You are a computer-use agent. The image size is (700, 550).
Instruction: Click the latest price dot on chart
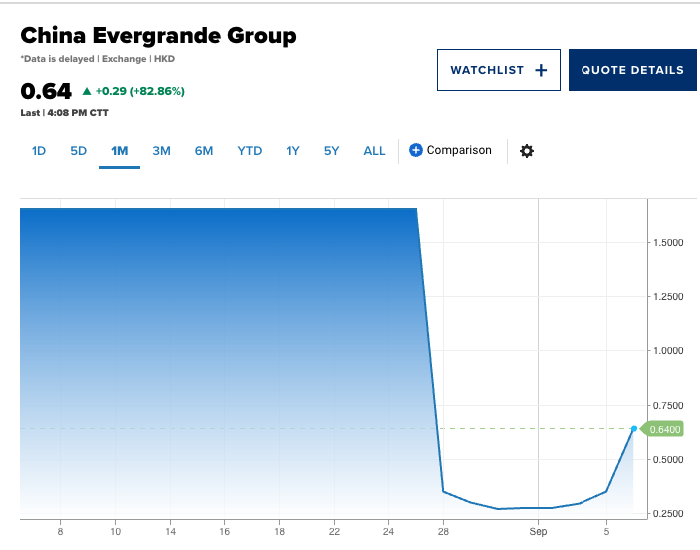pos(634,429)
